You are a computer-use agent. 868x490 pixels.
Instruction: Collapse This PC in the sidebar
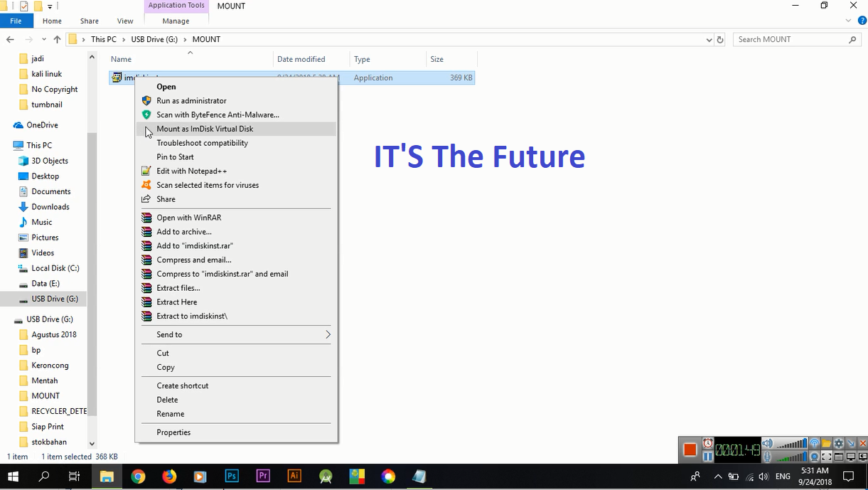coord(9,145)
